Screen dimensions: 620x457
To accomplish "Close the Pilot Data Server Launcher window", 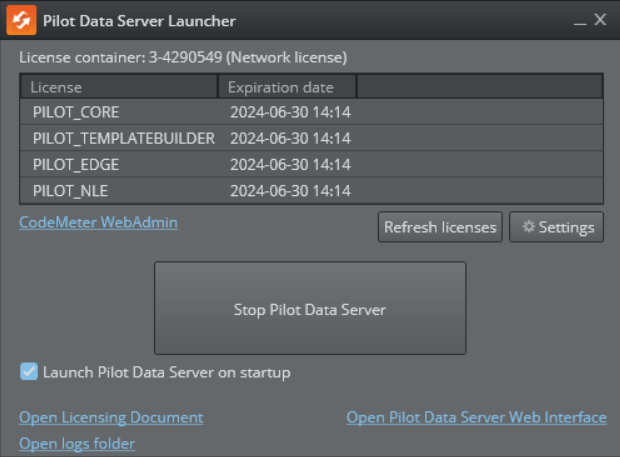I will 600,20.
